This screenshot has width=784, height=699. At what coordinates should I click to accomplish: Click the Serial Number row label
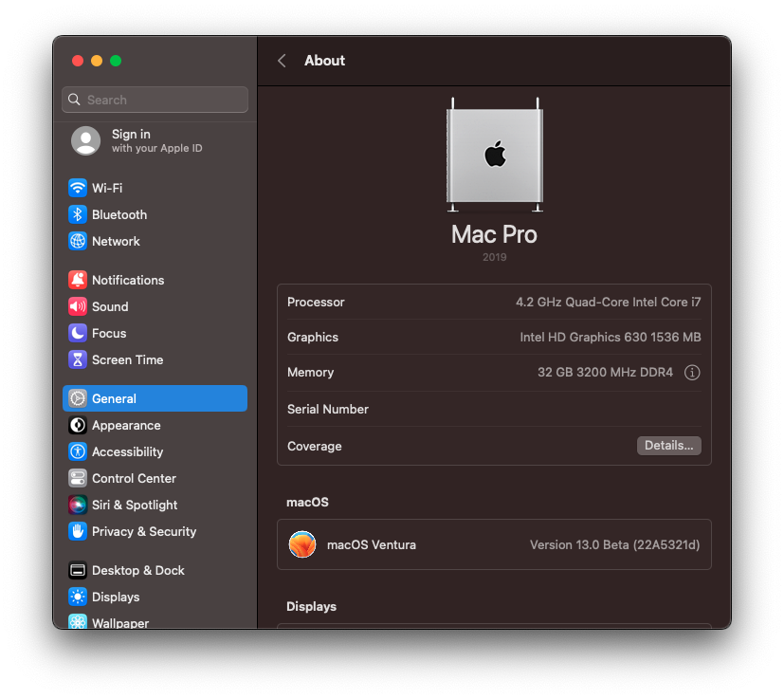[x=328, y=409]
